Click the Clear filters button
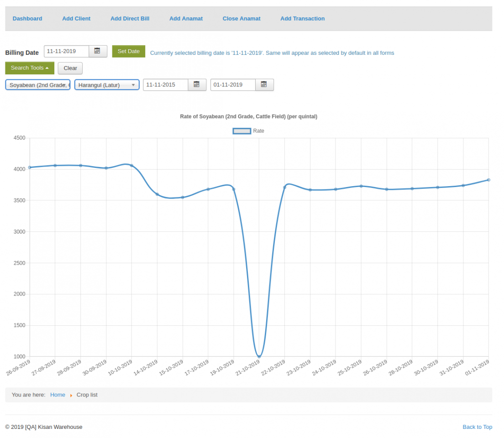The width and height of the screenshot is (504, 438). (x=70, y=68)
